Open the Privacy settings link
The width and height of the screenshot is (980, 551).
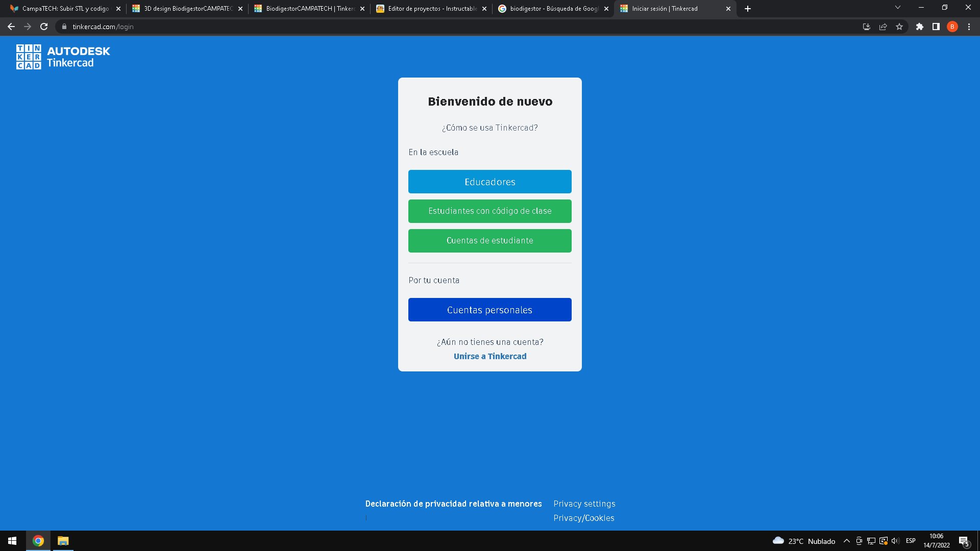tap(584, 504)
